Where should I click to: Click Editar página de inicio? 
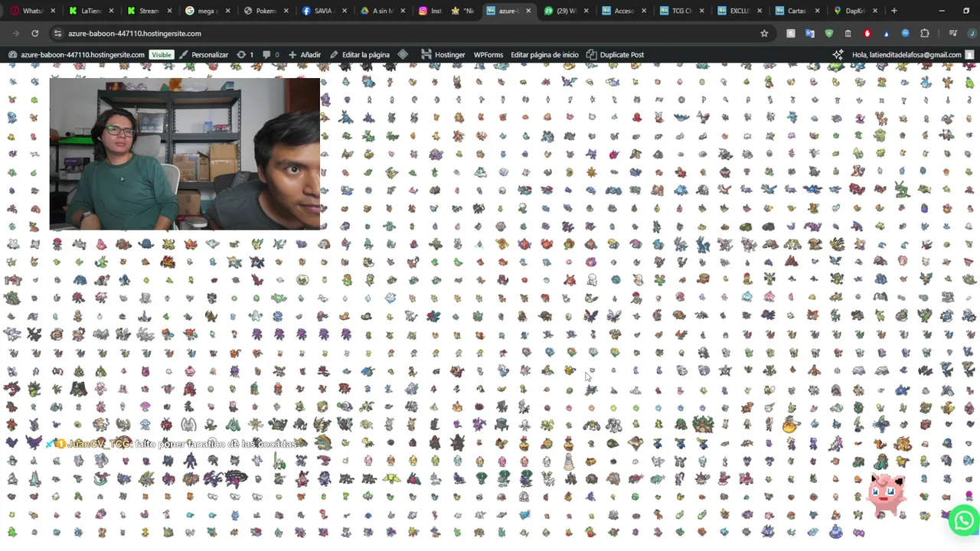pos(544,55)
